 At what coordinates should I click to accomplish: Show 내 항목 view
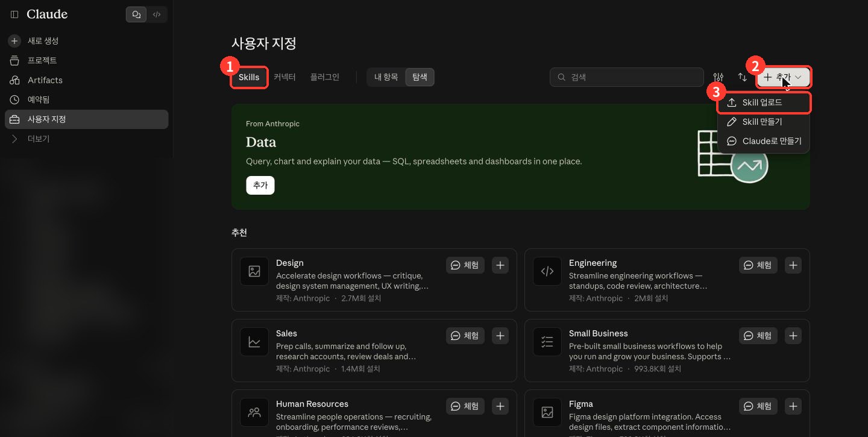click(x=386, y=77)
